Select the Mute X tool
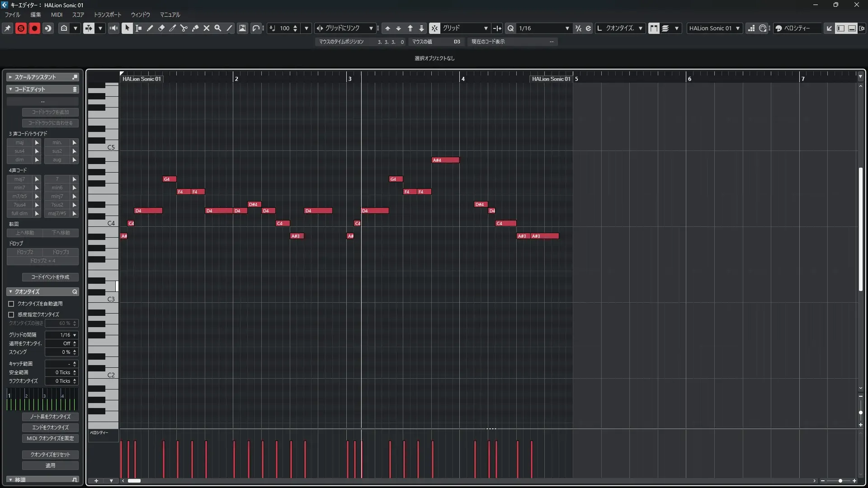This screenshot has width=868, height=488. tap(207, 28)
